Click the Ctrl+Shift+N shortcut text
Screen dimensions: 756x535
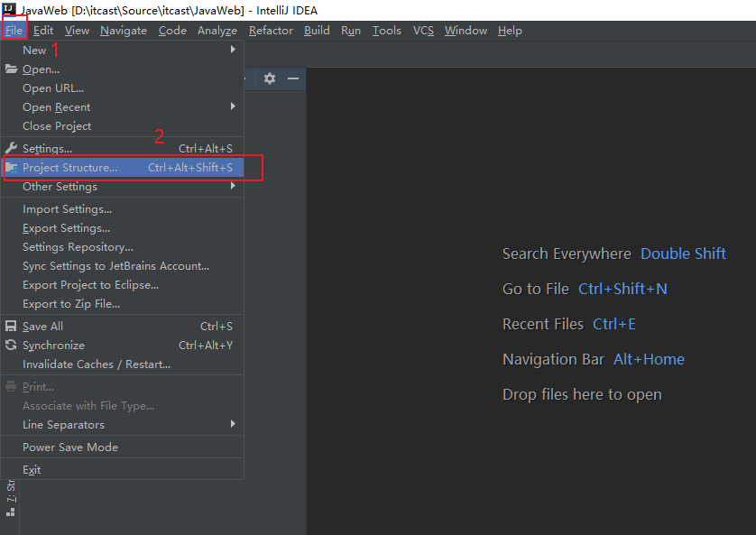(x=622, y=289)
